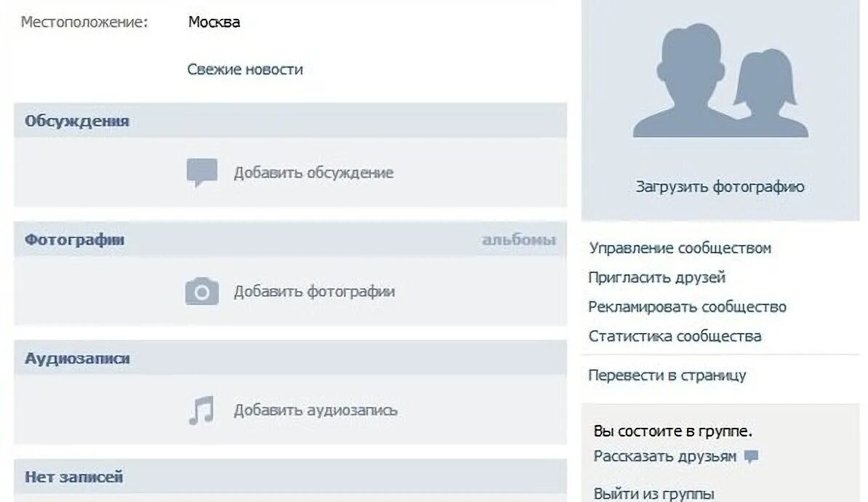The height and width of the screenshot is (502, 868).
Task: Click the group avatar placeholder silhouette
Action: tap(720, 81)
